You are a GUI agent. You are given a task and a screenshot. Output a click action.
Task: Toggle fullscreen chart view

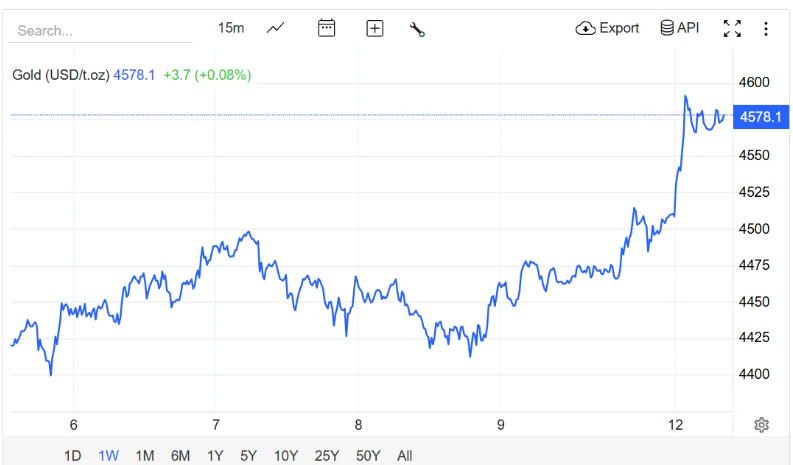(732, 28)
